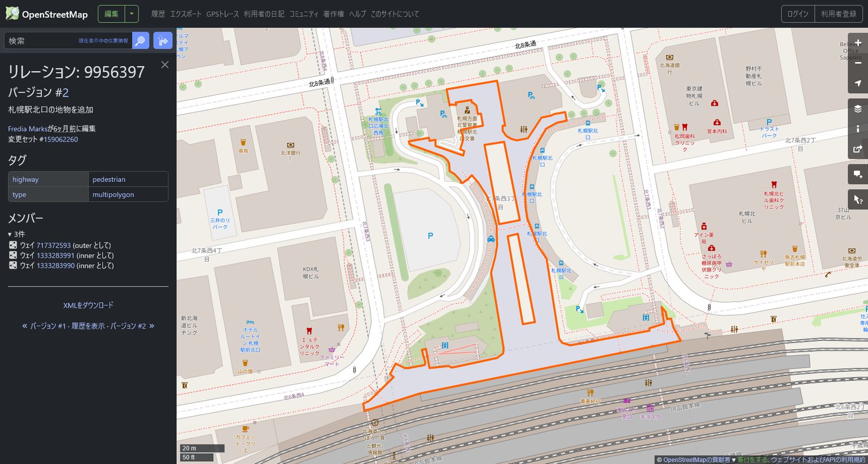Click the 利用者登録 sign-up button
868x464 pixels.
(x=839, y=14)
